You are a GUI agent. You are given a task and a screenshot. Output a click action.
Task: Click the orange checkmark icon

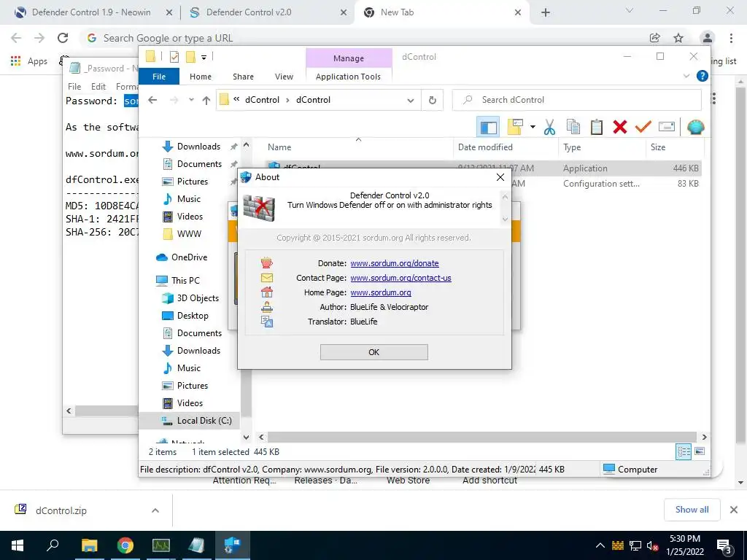point(643,127)
